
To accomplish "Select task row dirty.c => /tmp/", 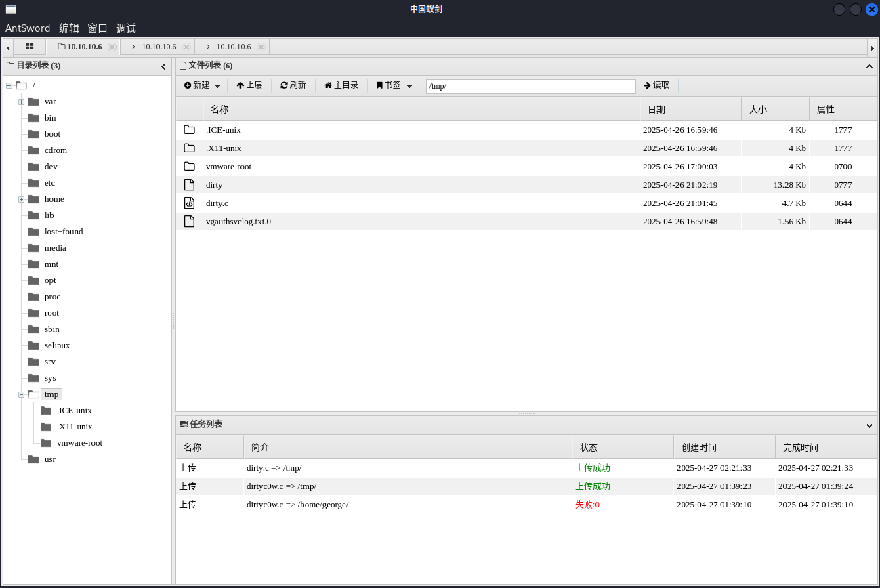I will 526,468.
